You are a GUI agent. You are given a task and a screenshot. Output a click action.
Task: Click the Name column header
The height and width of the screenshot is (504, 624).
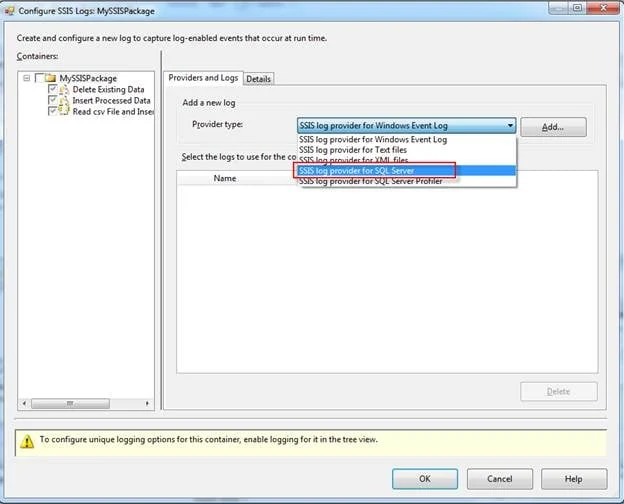click(x=225, y=178)
